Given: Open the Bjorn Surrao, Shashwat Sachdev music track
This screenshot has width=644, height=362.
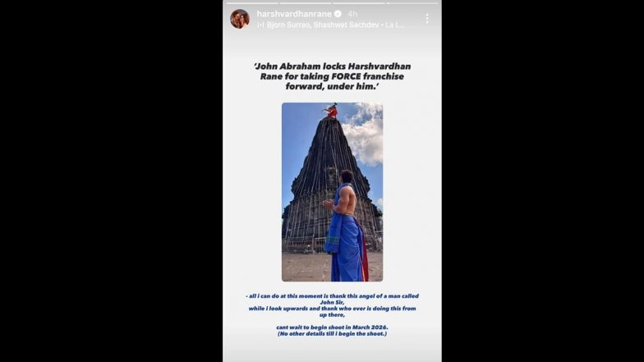Looking at the screenshot, I should [x=322, y=25].
